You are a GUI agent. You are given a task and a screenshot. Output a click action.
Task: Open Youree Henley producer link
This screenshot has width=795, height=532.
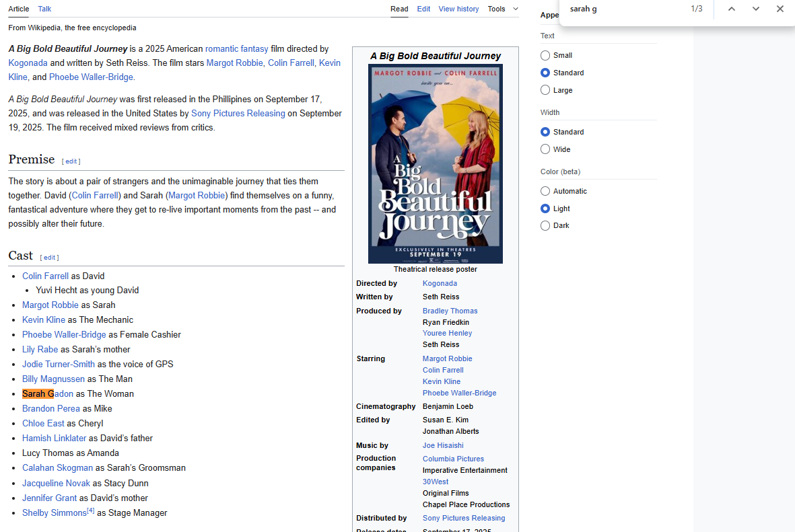[447, 333]
